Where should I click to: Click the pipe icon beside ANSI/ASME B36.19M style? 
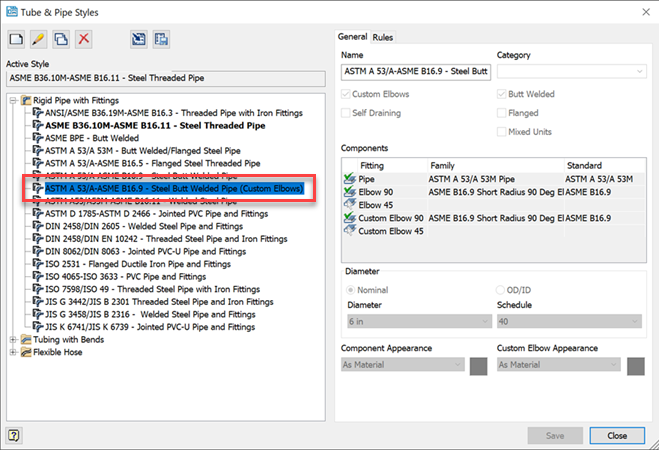pyautogui.click(x=38, y=113)
